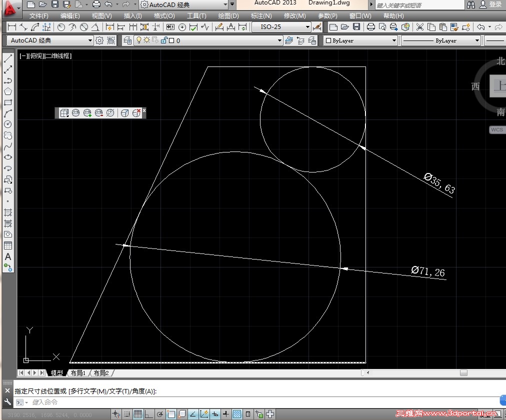Image resolution: width=506 pixels, height=420 pixels.
Task: Select the Angular dimension tool
Action: [95, 27]
